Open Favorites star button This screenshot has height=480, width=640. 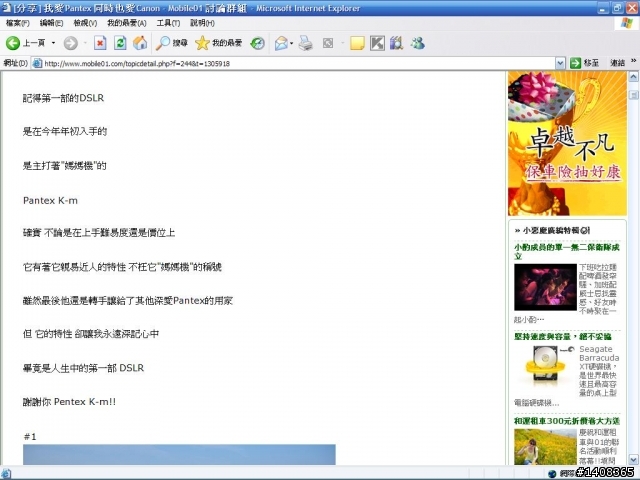(x=218, y=43)
